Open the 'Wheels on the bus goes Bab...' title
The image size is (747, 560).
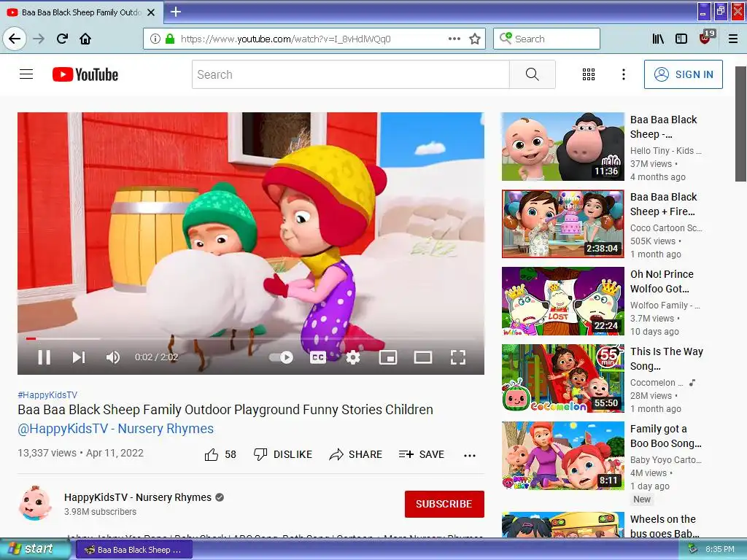[665, 526]
